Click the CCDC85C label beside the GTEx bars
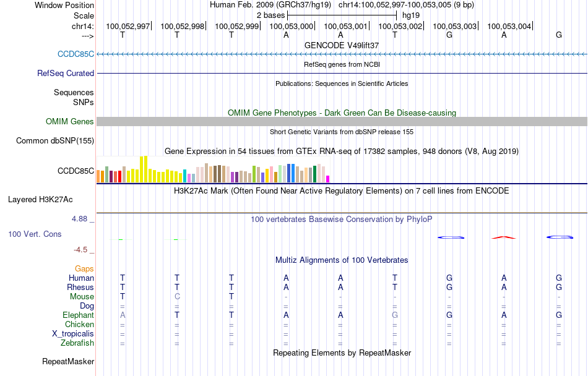 click(x=76, y=171)
